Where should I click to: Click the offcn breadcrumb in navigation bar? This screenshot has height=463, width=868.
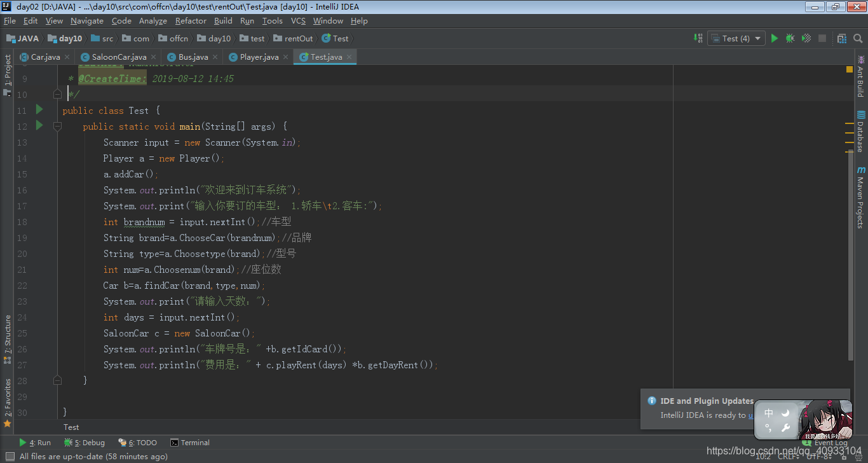pyautogui.click(x=173, y=38)
